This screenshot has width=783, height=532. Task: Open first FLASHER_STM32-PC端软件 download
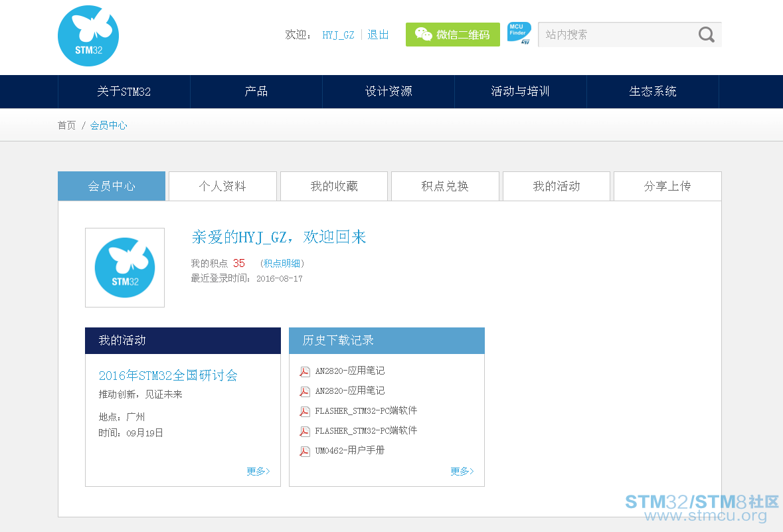(x=365, y=410)
